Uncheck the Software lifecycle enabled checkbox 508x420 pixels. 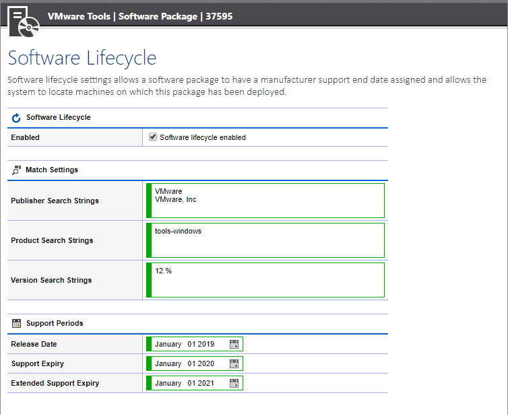click(152, 137)
